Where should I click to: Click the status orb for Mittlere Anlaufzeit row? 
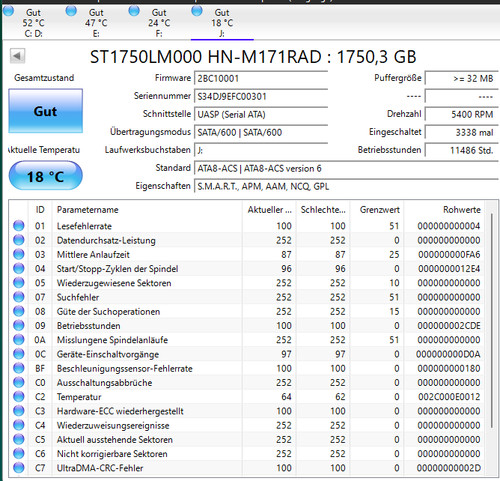19,254
